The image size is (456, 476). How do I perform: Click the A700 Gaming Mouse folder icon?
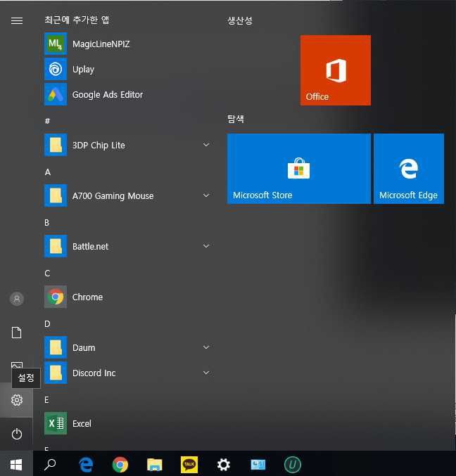[x=56, y=195]
